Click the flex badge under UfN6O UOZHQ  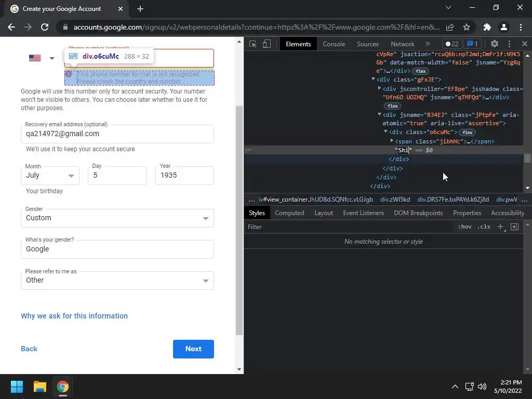[393, 106]
